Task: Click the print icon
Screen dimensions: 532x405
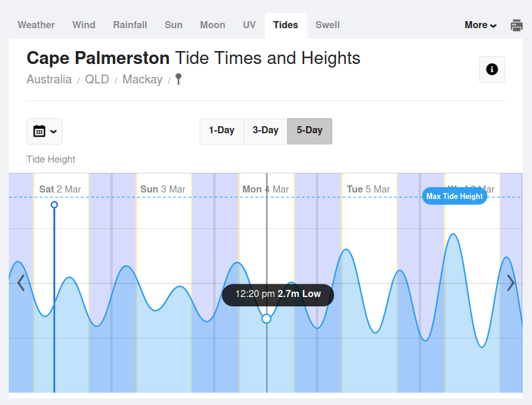Action: click(x=517, y=25)
